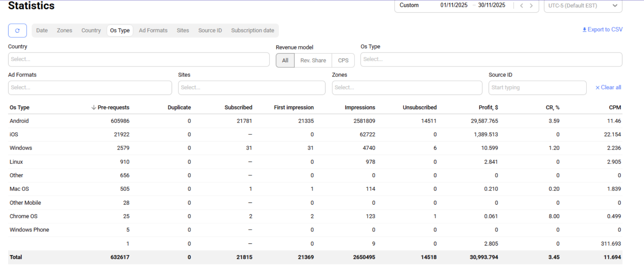The width and height of the screenshot is (644, 275).
Task: Click the Source ID typing field
Action: tap(537, 88)
